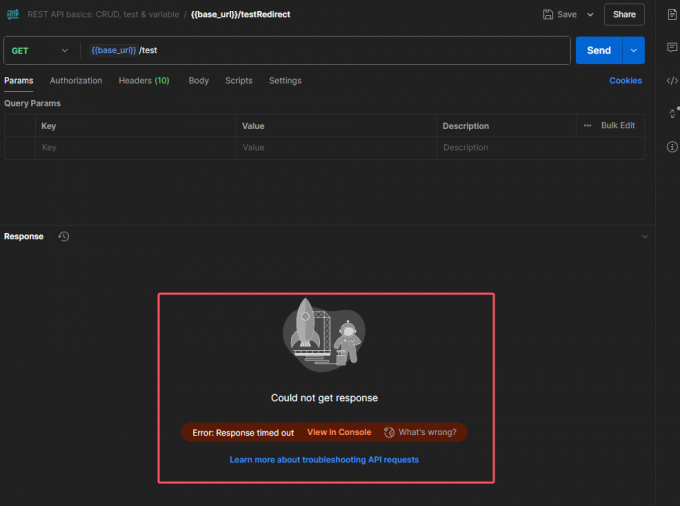Click the Send button

click(x=599, y=50)
